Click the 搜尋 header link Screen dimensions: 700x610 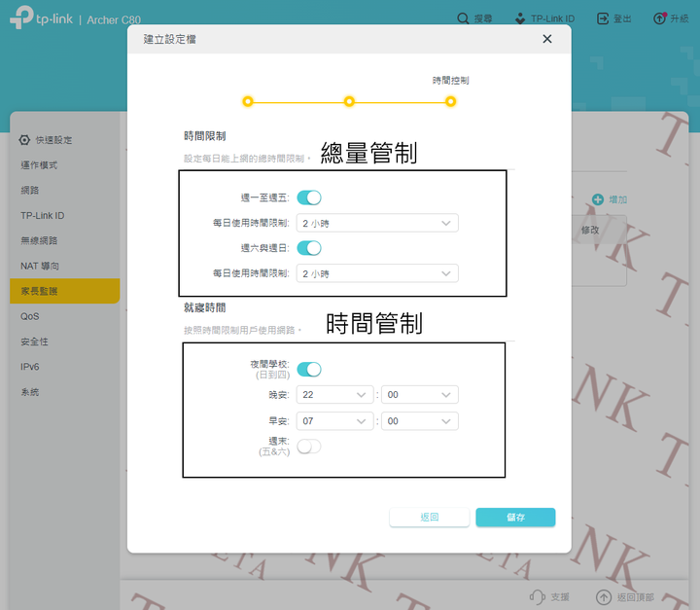coord(483,18)
